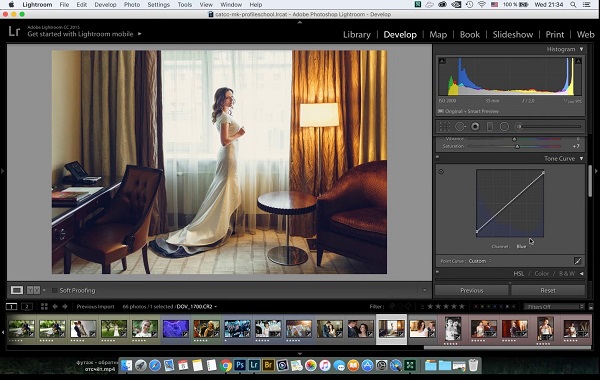Click the Saturation slider handle
600x380 pixels.
click(x=517, y=146)
